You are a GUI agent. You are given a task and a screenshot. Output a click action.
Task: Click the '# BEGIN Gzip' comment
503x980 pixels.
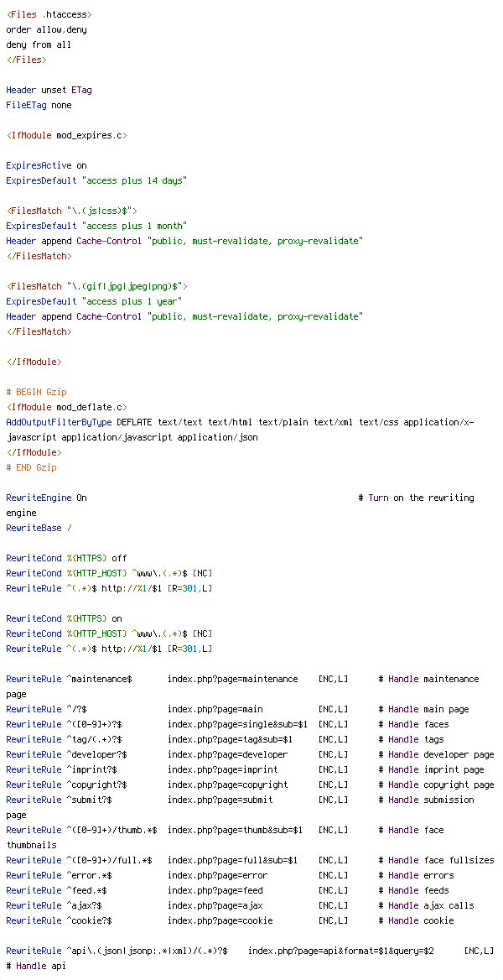tap(36, 392)
